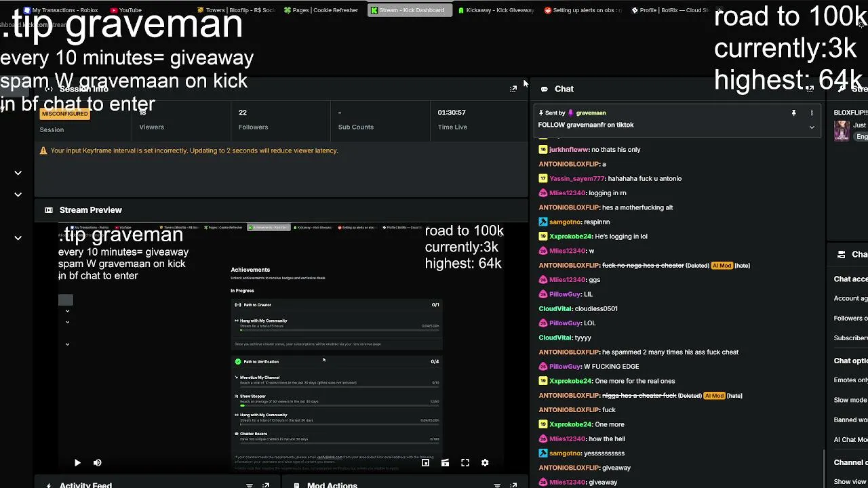Pop out the Activity Feed panel
This screenshot has width=868, height=488.
(266, 485)
